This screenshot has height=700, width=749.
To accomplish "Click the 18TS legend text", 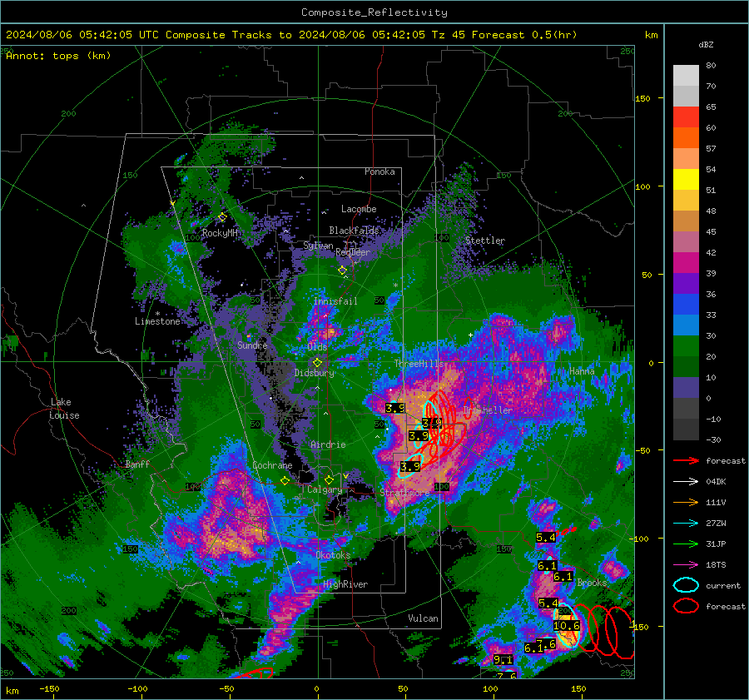I will pyautogui.click(x=716, y=565).
